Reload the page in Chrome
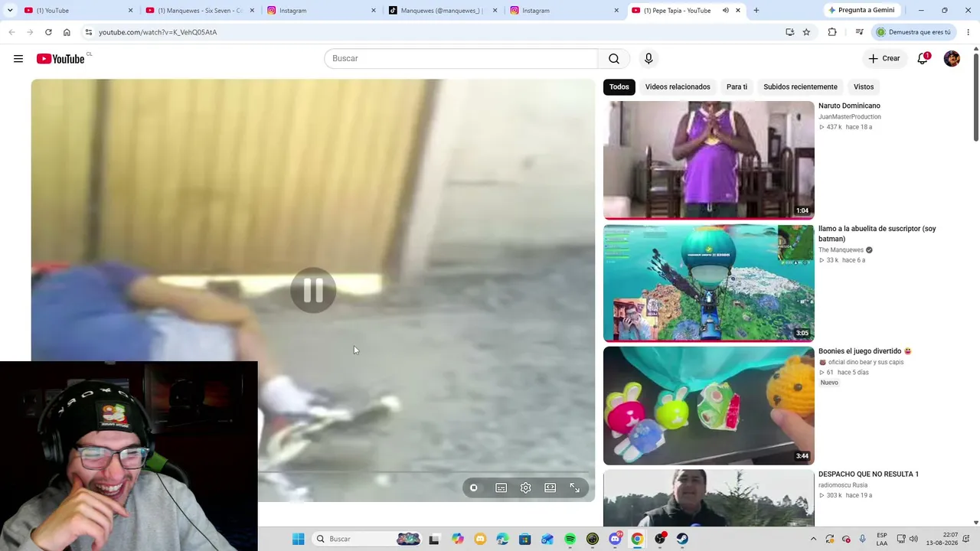The image size is (980, 551). coord(48,32)
